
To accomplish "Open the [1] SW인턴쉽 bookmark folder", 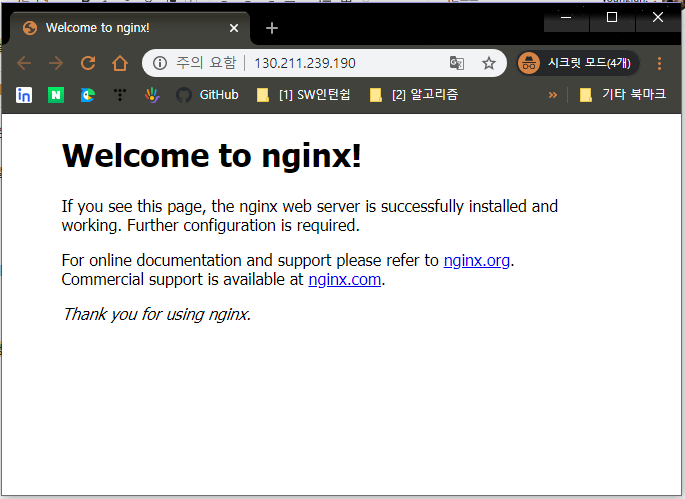I will [304, 95].
